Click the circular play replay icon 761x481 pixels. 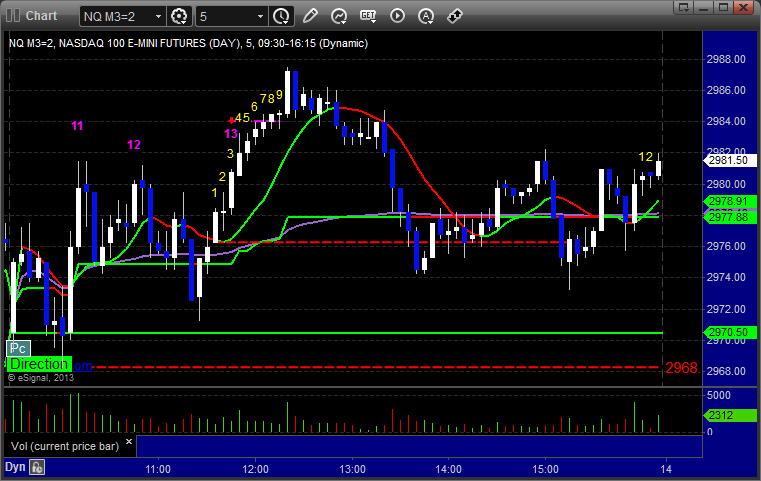click(x=397, y=16)
